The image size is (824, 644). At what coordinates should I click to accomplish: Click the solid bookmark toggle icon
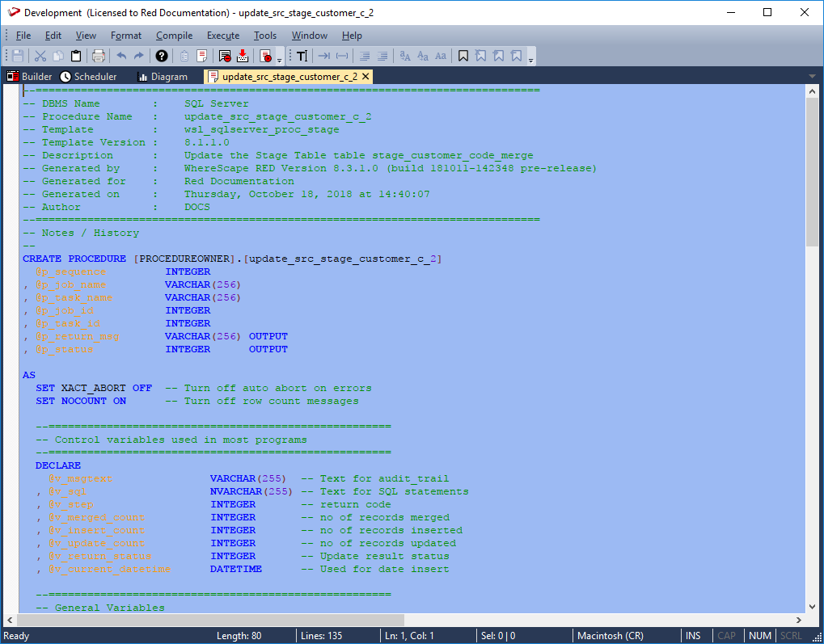[463, 56]
